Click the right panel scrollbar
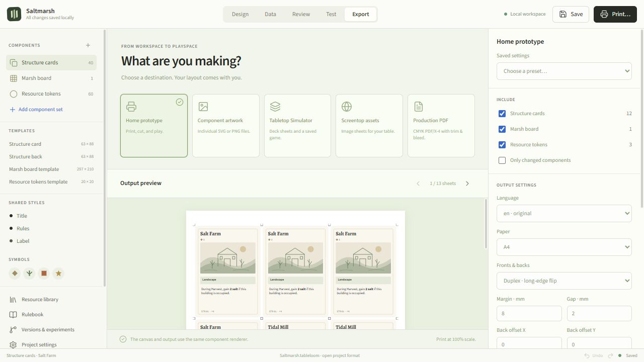The width and height of the screenshot is (644, 362). (641, 118)
